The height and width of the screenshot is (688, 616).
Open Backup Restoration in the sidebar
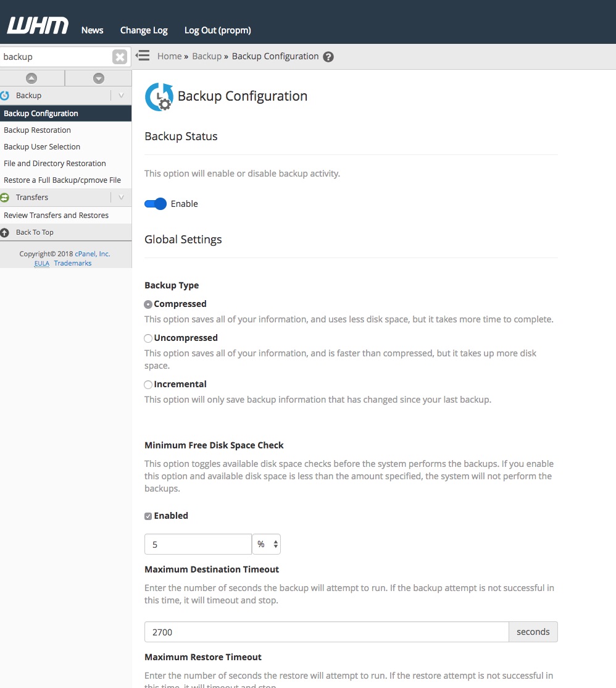(37, 130)
